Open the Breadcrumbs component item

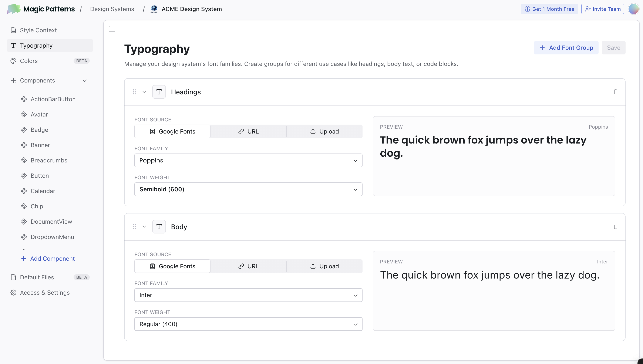coord(49,160)
